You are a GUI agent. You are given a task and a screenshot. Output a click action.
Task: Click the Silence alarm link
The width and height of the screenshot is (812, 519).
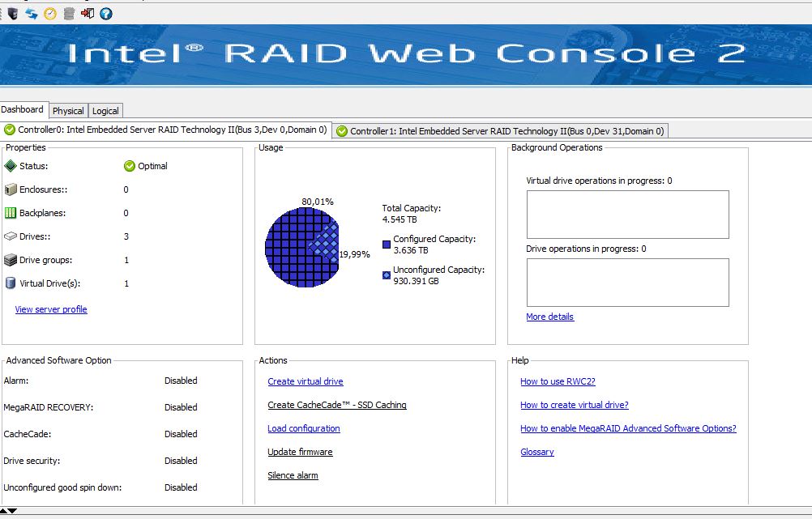tap(293, 475)
